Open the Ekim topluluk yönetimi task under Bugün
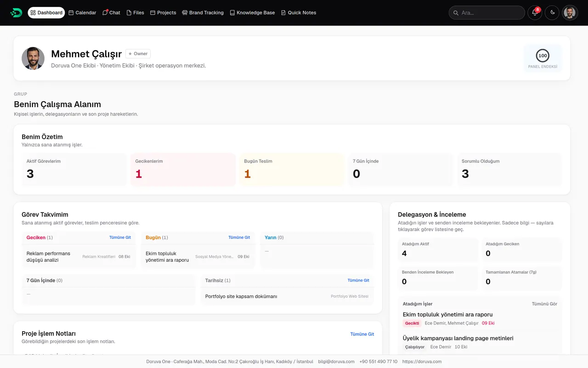The image size is (588, 368). click(x=198, y=257)
